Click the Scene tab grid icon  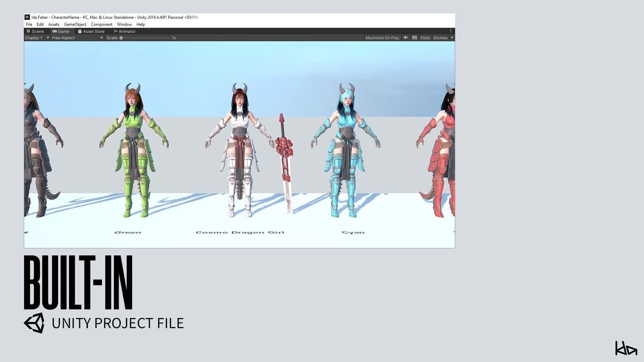[x=29, y=31]
